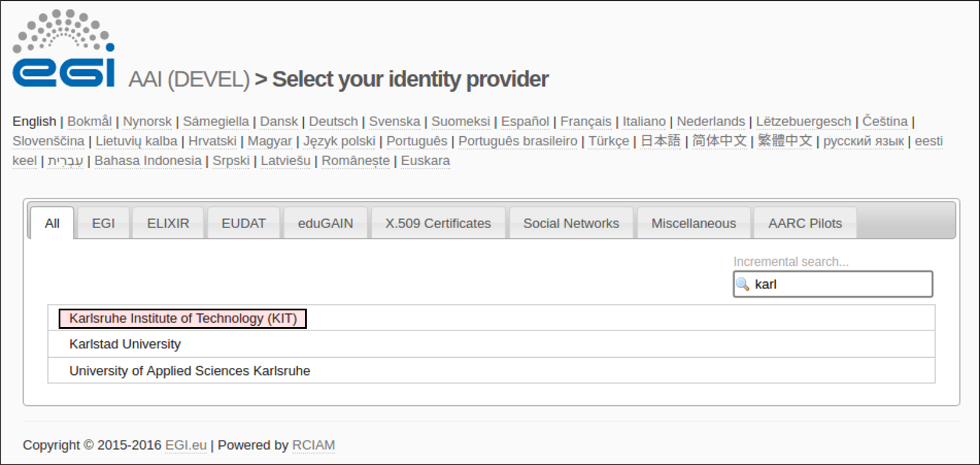
Task: Switch language to Românește
Action: click(x=356, y=161)
